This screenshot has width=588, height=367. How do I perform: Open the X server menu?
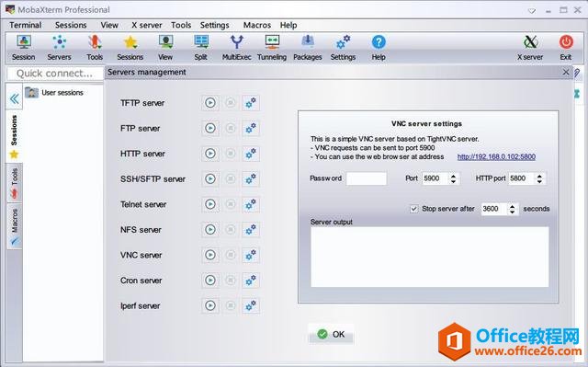point(147,25)
